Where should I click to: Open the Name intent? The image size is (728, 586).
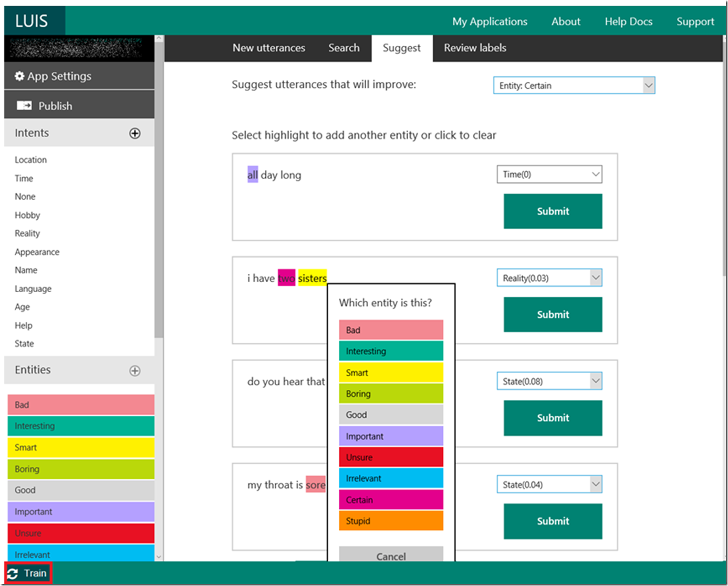[26, 270]
